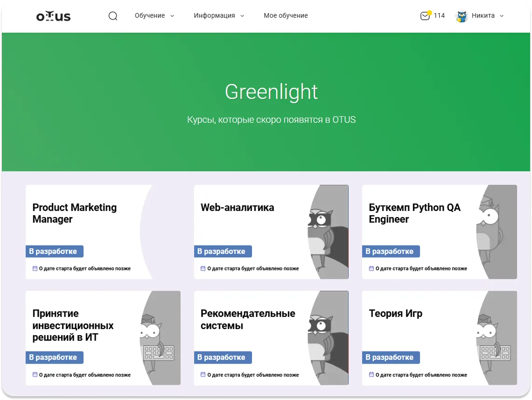Click calendar icon on Теория Игр card

pos(371,374)
